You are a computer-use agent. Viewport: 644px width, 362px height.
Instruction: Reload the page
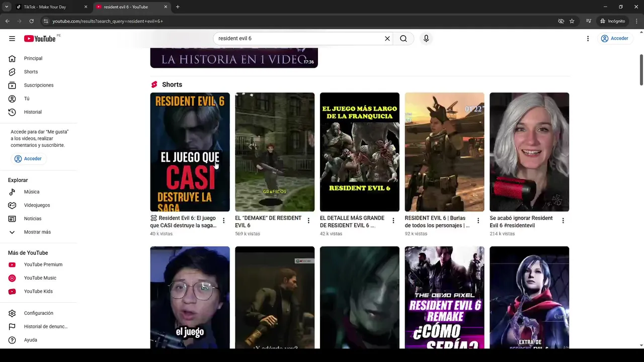tap(31, 21)
